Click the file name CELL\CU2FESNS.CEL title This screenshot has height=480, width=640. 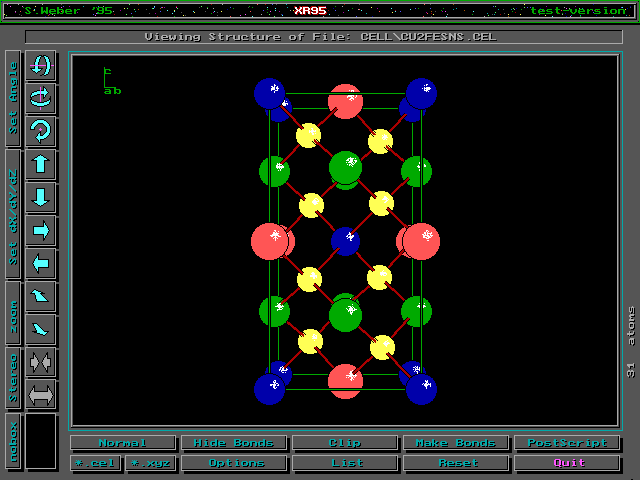coord(428,37)
